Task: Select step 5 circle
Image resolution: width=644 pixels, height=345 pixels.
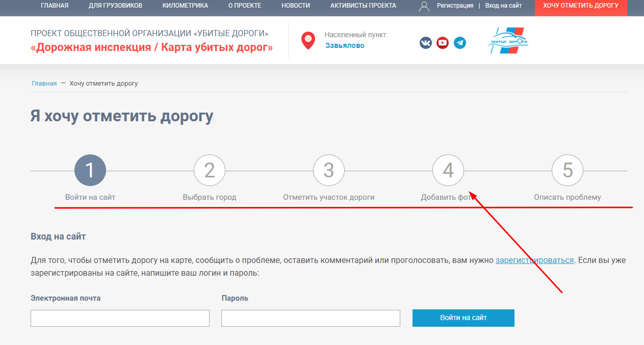Action: pos(568,170)
